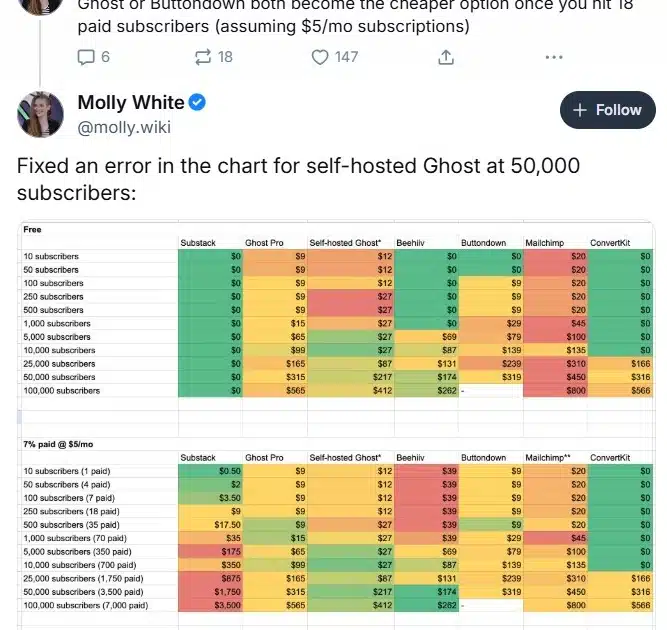Click the 147 likes count

coord(346,57)
